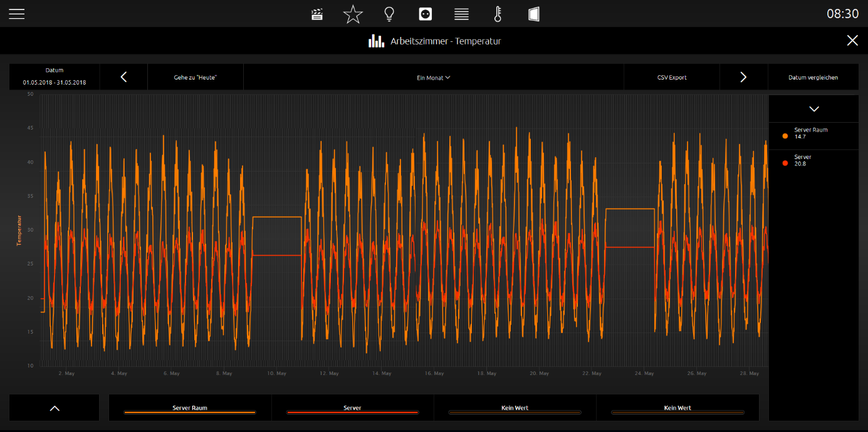The width and height of the screenshot is (868, 432).
Task: Collapse the legend panel with chevron
Action: coord(814,109)
